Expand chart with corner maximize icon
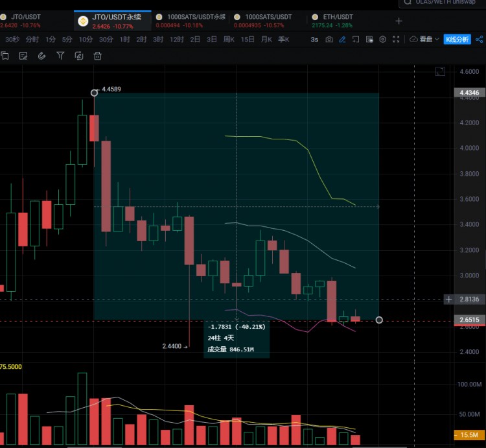This screenshot has width=486, height=448. coord(440,71)
